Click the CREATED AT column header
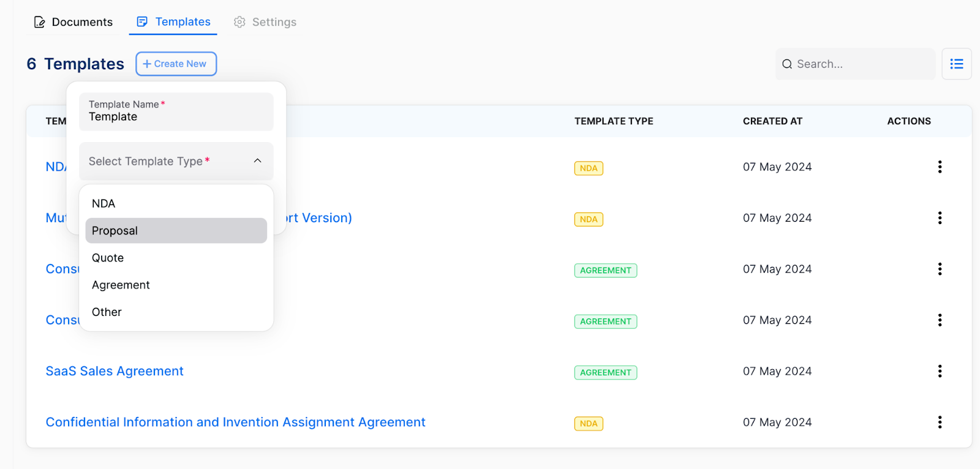980x469 pixels. click(772, 121)
